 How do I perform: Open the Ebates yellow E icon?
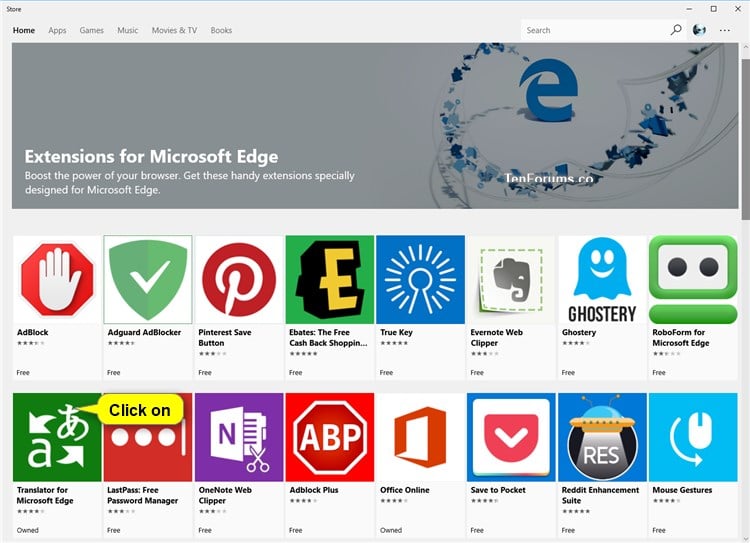click(x=330, y=279)
